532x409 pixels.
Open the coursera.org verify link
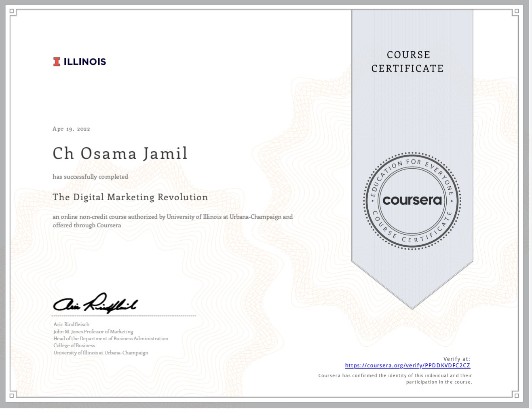click(407, 366)
